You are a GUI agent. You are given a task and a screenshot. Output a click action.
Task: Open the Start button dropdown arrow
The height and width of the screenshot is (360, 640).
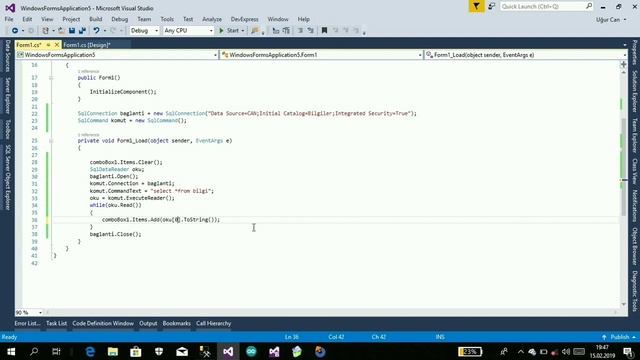[x=242, y=31]
